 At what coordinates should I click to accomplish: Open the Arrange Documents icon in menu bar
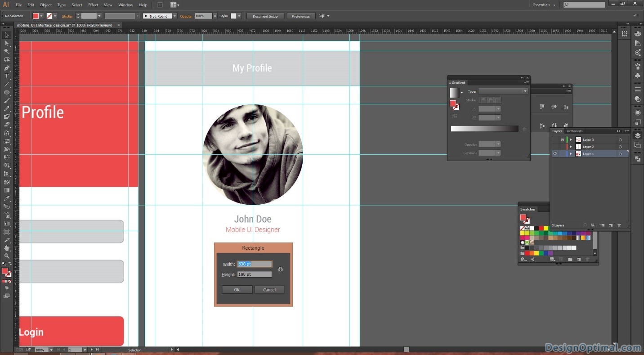(174, 5)
